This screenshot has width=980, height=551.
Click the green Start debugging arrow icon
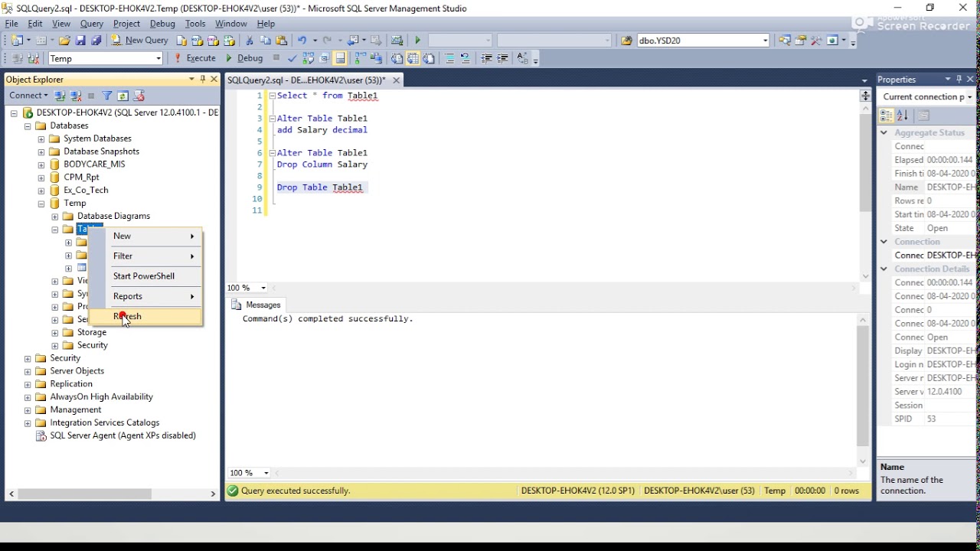(418, 41)
